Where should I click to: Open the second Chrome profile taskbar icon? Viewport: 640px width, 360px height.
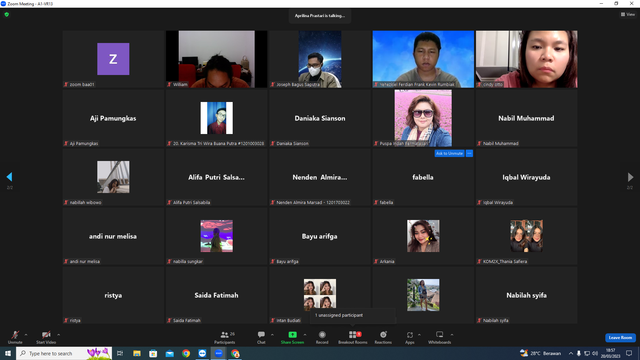(x=235, y=353)
